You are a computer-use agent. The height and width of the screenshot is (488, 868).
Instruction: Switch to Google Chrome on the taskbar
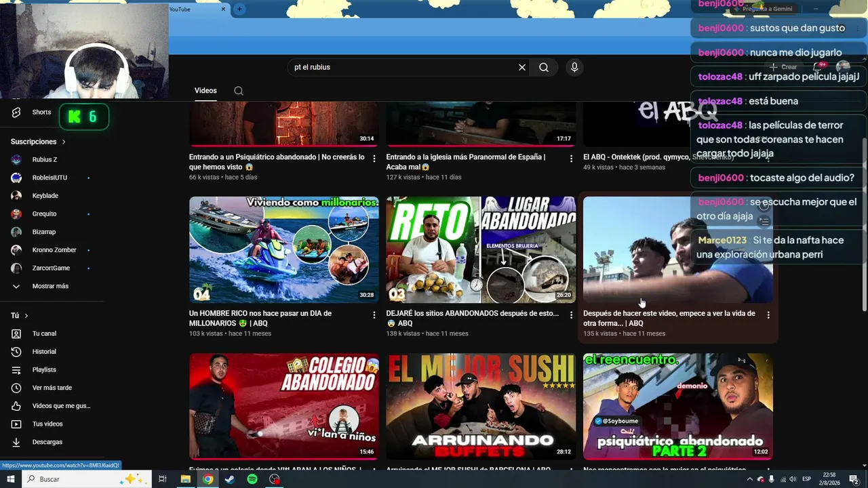pyautogui.click(x=208, y=479)
